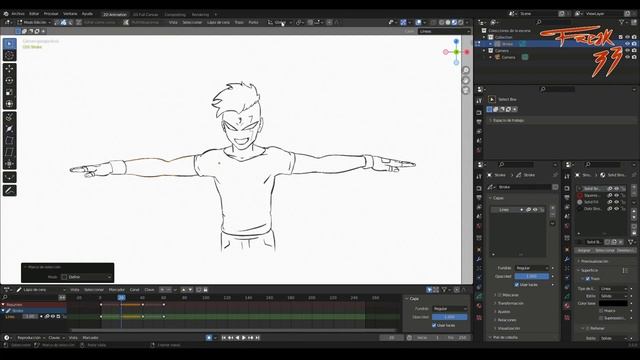Open Object Data properties tab in left properties panel
640x360 pixels.
479,296
